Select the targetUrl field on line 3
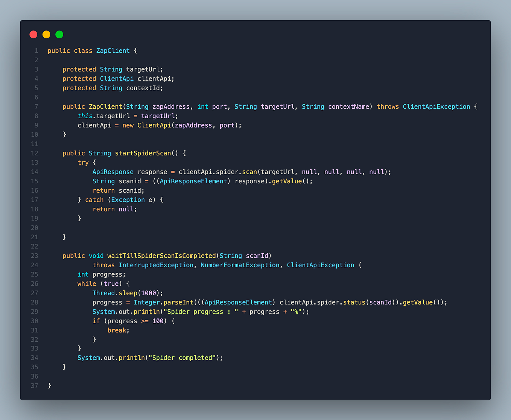Viewport: 511px width, 420px height. (143, 69)
